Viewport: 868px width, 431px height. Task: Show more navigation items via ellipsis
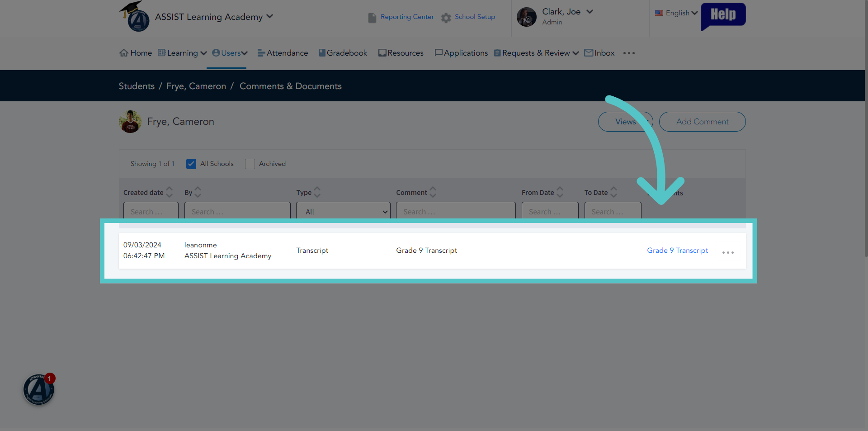[x=629, y=53]
